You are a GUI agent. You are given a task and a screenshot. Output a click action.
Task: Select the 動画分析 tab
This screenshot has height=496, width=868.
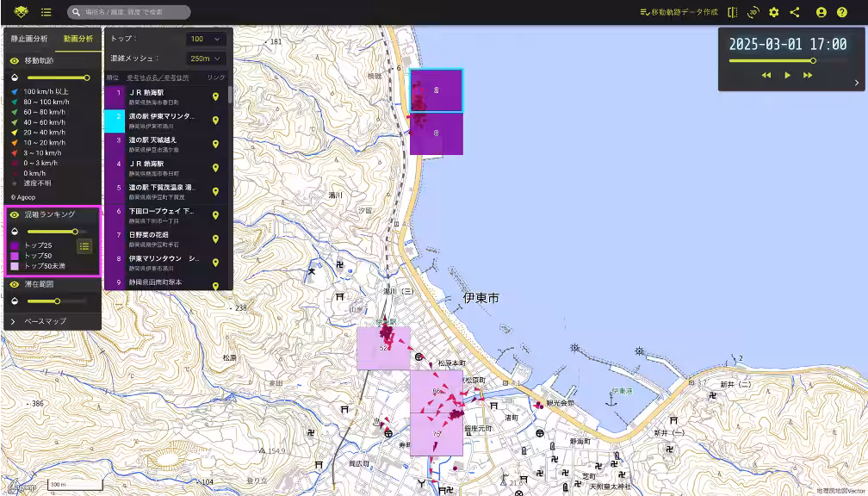(77, 39)
